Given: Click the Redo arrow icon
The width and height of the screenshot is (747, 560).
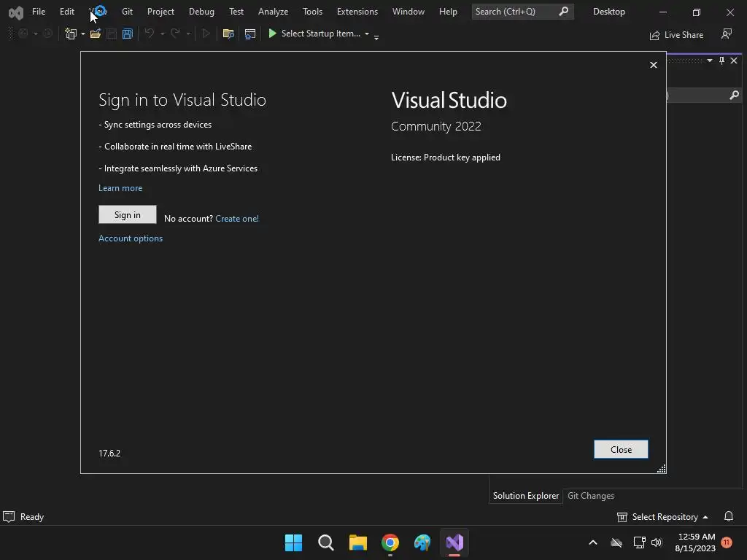Looking at the screenshot, I should click(175, 34).
